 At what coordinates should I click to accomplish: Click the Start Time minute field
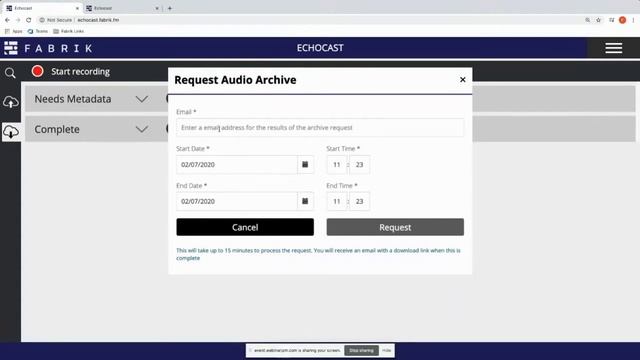[360, 164]
